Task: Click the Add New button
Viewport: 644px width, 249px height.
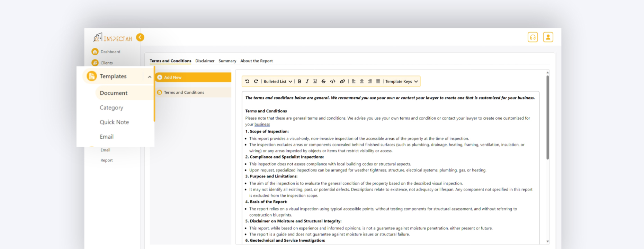Action: 193,77
